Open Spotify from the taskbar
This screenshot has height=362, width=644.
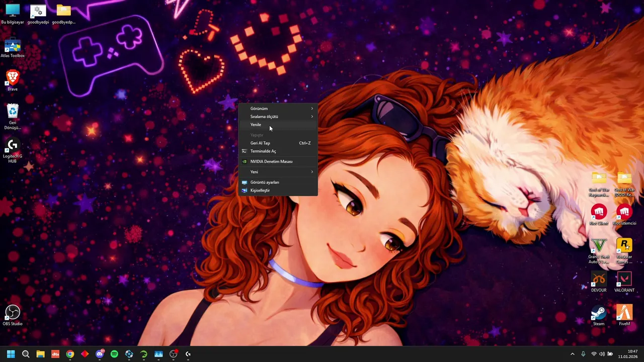(114, 354)
